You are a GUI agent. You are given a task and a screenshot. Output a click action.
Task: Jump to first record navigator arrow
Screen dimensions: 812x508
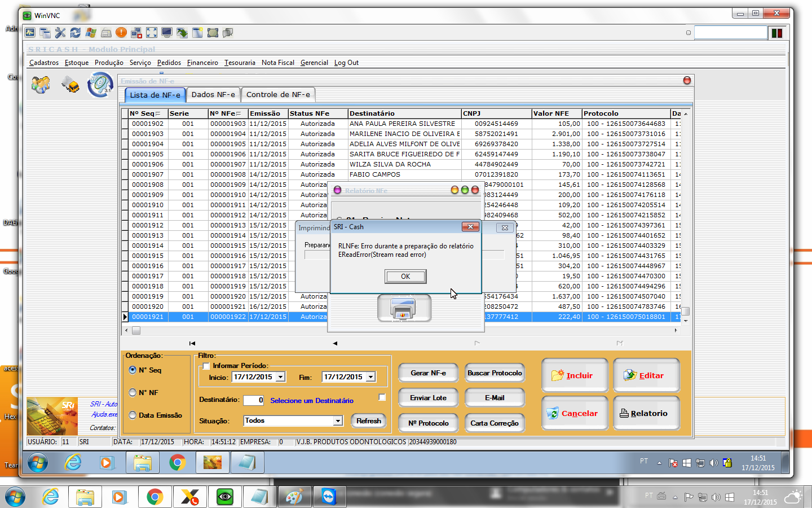(192, 343)
